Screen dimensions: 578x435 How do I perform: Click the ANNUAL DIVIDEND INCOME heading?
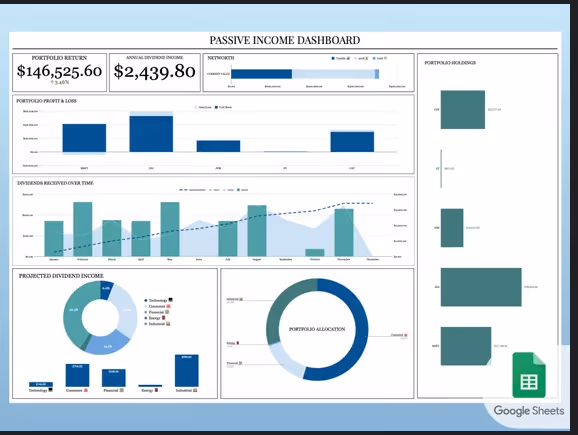(x=154, y=58)
